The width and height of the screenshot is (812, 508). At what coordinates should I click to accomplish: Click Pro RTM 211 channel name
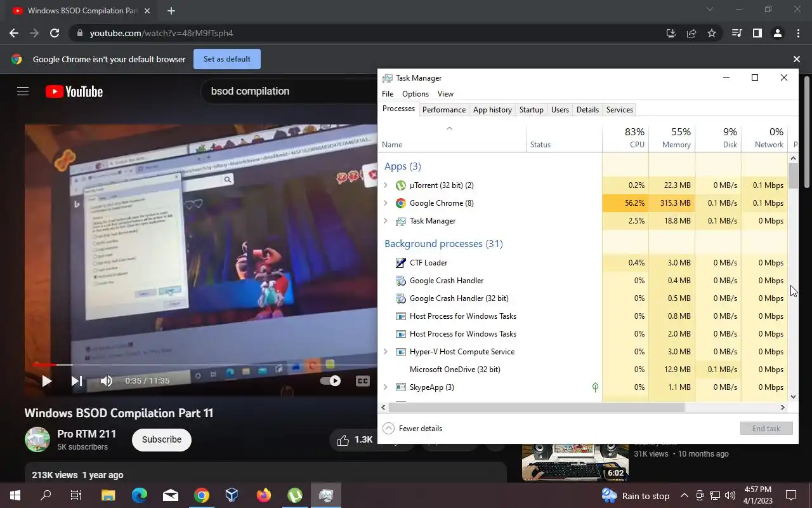click(86, 434)
